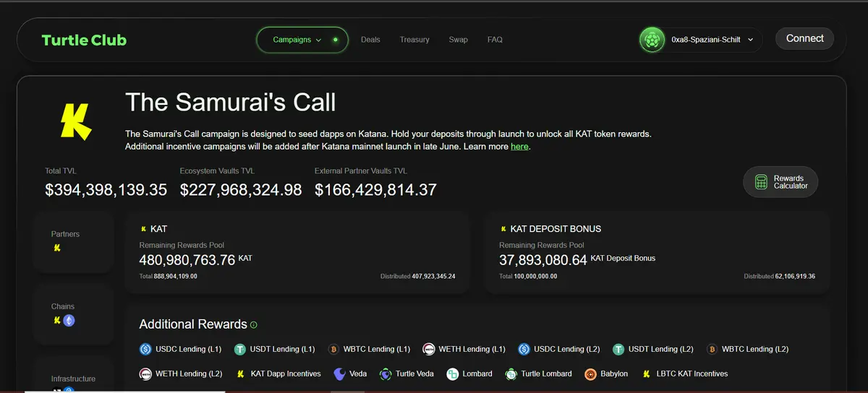Click the USDT Lending (L1) icon
Image resolution: width=868 pixels, height=393 pixels.
pos(240,349)
